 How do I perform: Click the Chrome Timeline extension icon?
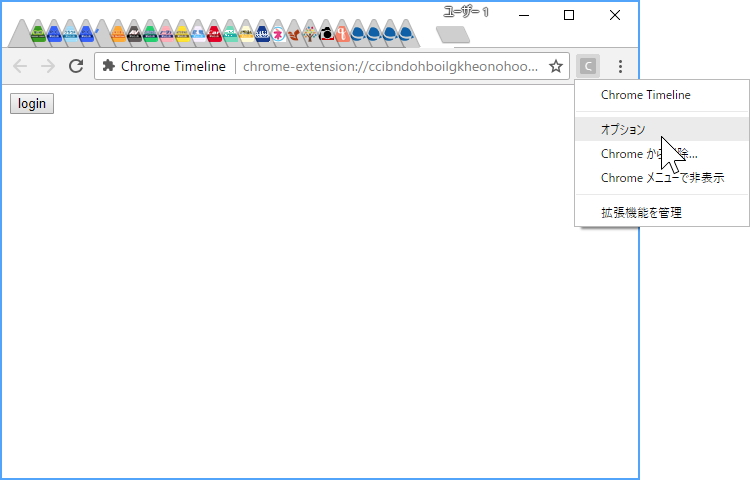tap(587, 66)
